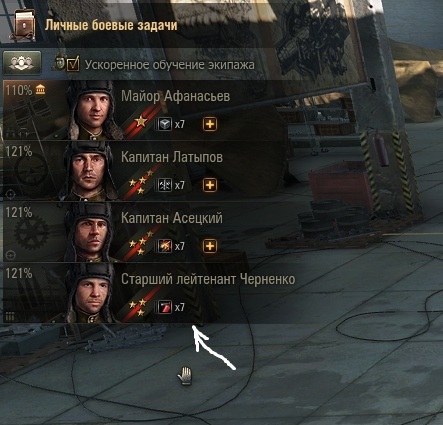
Task: Click Капитан Латыпов's rank stars insignia
Action: 141,182
